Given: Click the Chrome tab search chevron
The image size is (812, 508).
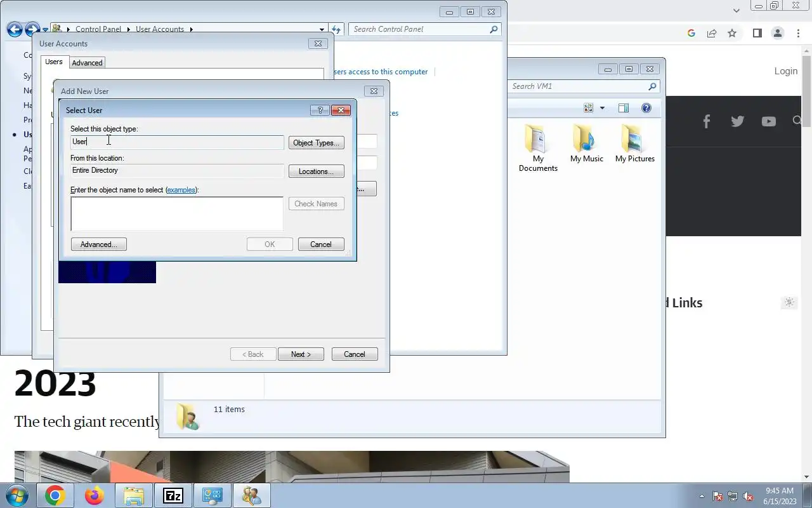Looking at the screenshot, I should coord(736,10).
